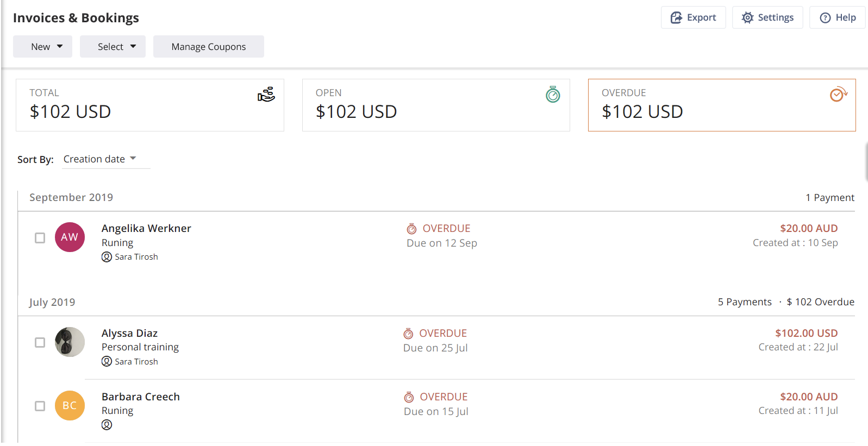Click the AW avatar circle for Angelika Werkner
Screen dimensions: 868x446
pos(70,237)
